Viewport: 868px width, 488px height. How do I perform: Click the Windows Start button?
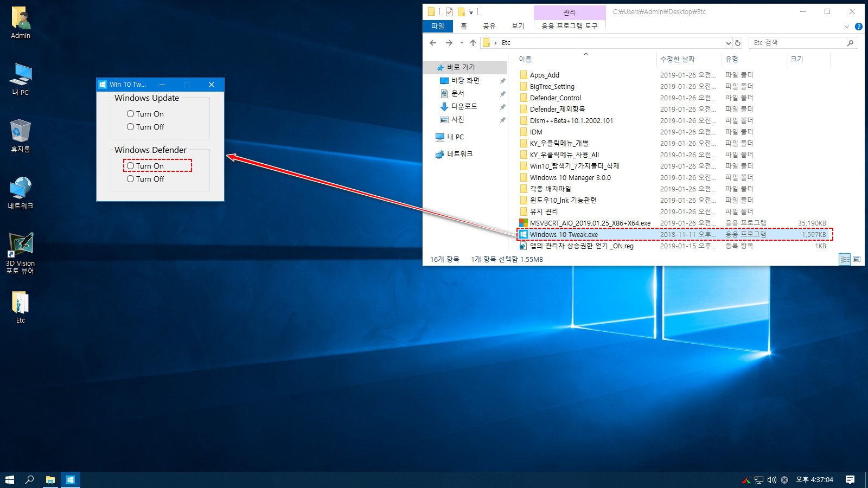tap(10, 480)
